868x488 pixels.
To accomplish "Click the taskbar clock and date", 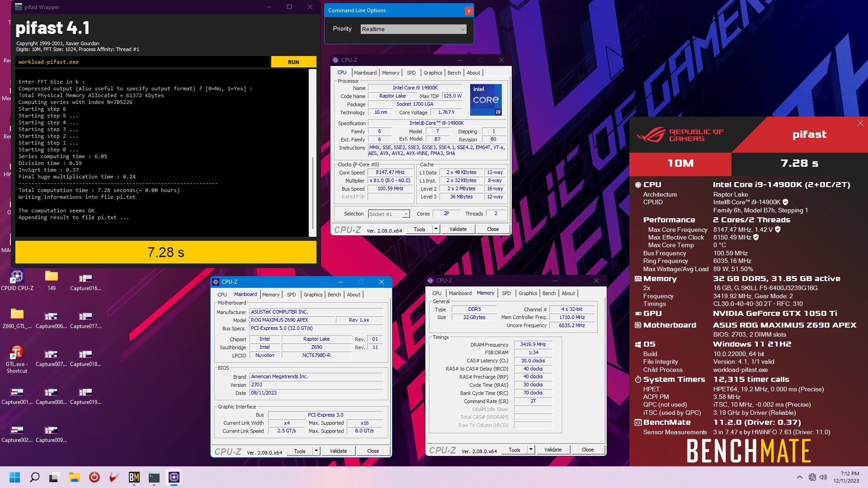I will (x=846, y=477).
